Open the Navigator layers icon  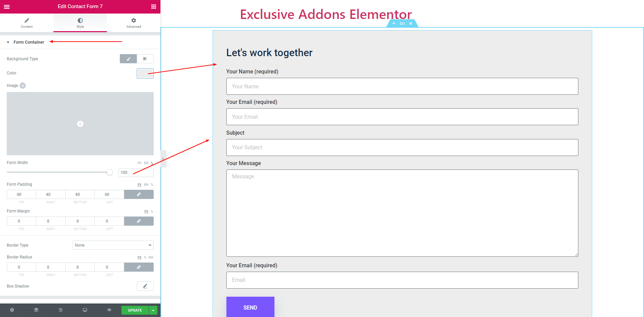tap(36, 310)
